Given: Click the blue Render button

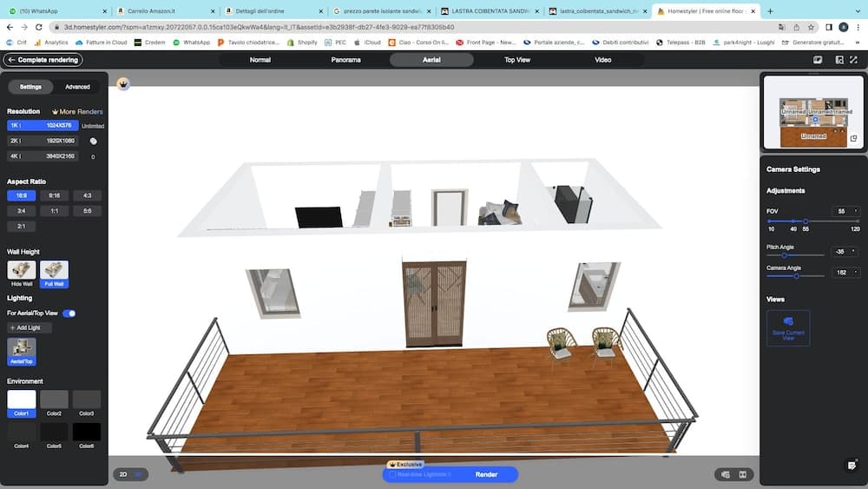Looking at the screenshot, I should point(486,474).
